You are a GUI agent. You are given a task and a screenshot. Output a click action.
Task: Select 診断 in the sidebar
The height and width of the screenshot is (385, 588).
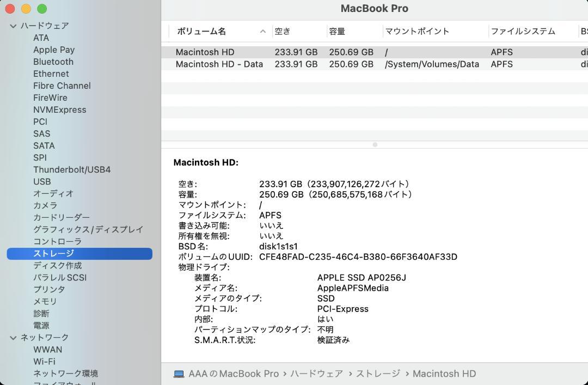tap(41, 314)
